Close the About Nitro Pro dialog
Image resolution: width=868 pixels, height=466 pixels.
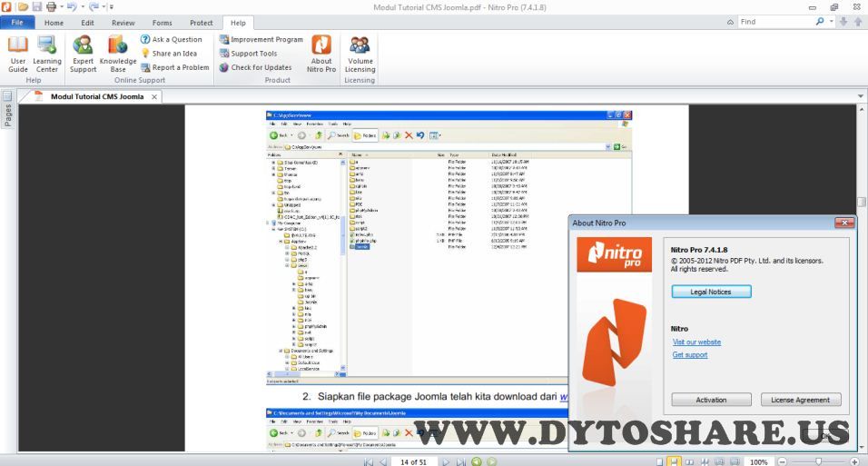(844, 223)
